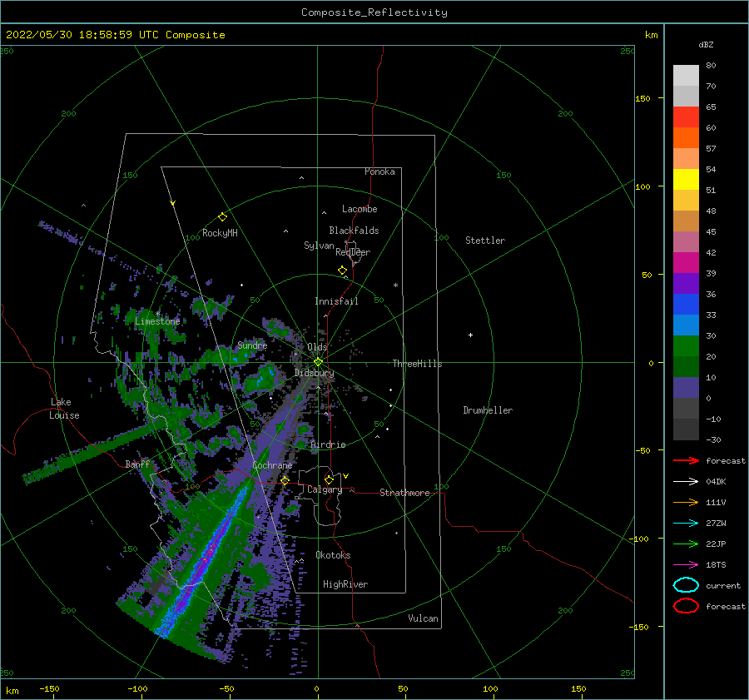Click the Strathmore town label
Image resolution: width=749 pixels, height=700 pixels.
coord(404,493)
